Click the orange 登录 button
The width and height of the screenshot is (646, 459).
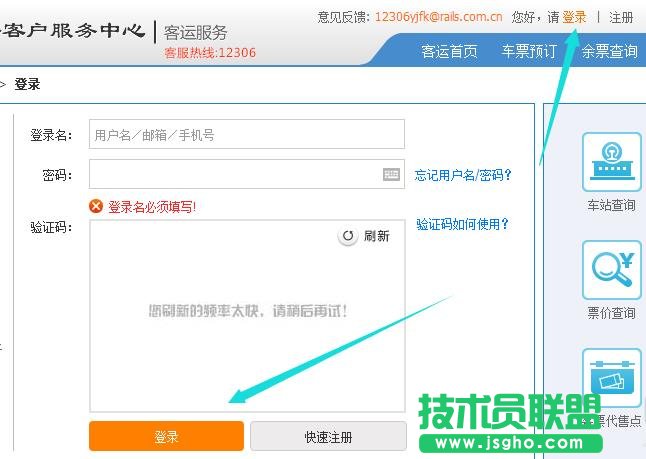coord(166,436)
